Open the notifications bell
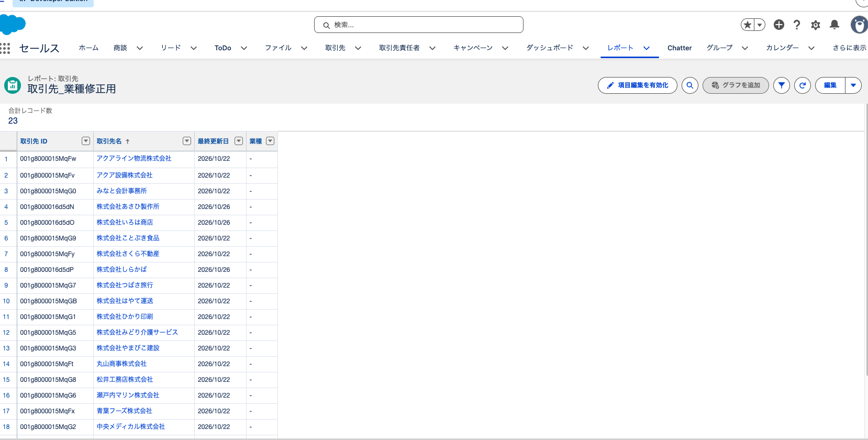Viewport: 868px width, 440px height. click(x=834, y=25)
